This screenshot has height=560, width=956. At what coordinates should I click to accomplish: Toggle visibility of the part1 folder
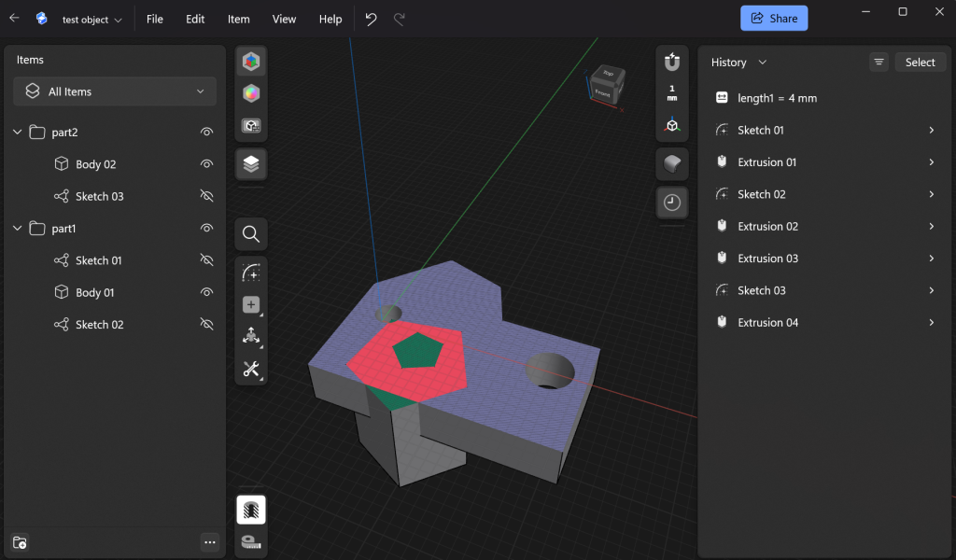coord(207,228)
